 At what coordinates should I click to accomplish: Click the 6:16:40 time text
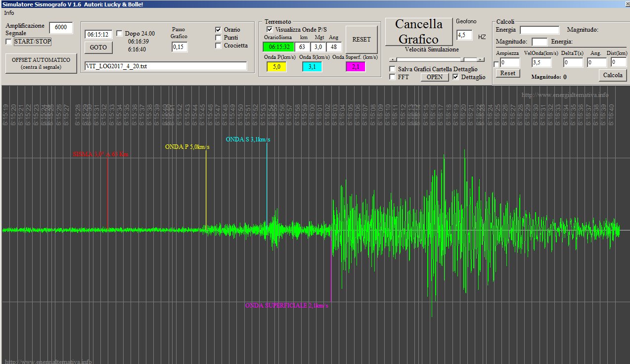point(137,49)
